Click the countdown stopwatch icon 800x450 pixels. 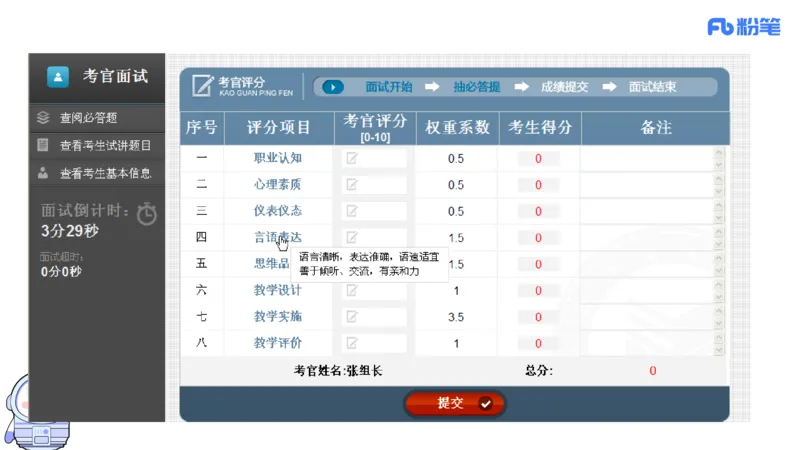[x=147, y=214]
